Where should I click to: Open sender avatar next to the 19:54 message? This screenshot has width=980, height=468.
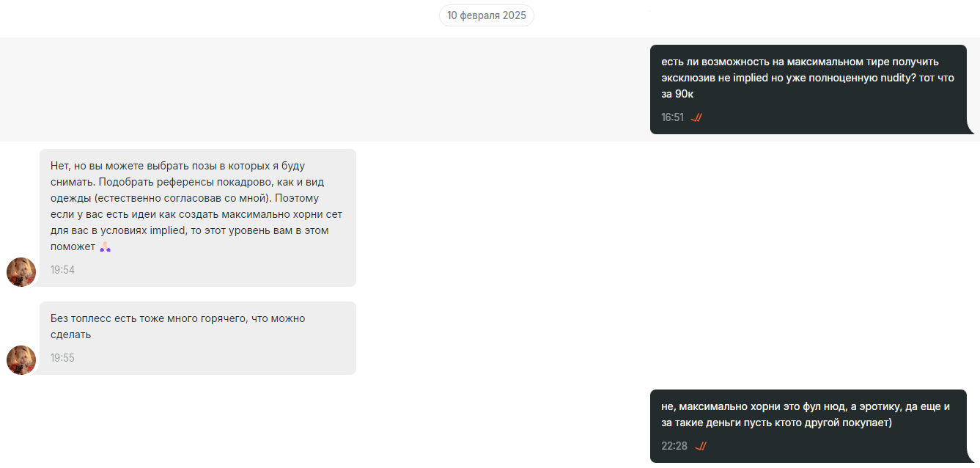[x=21, y=272]
